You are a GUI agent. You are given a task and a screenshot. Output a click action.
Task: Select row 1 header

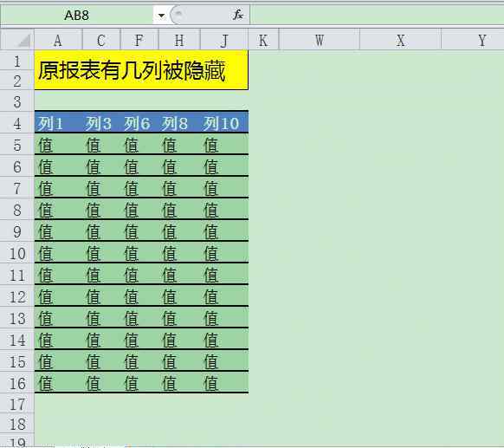pyautogui.click(x=17, y=61)
